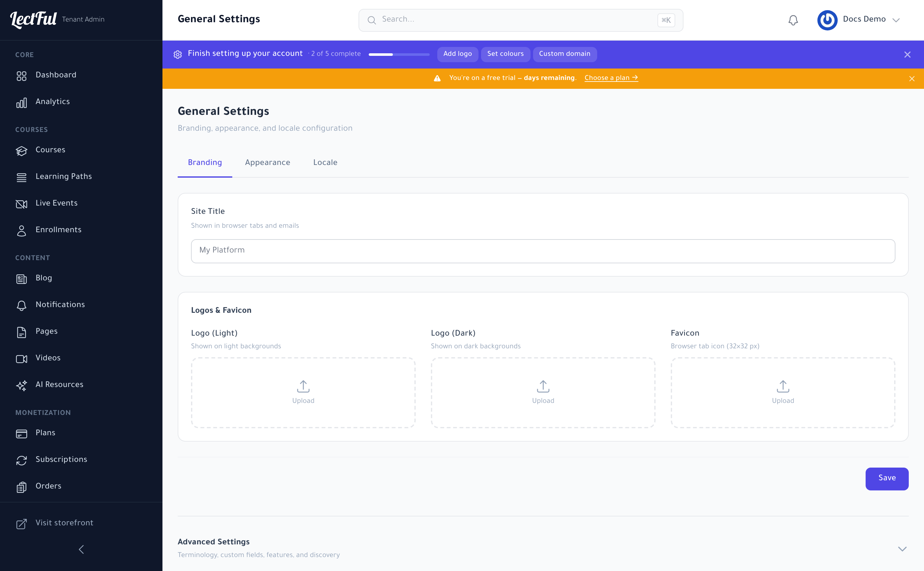Click the search magnifier icon
The image size is (924, 571).
point(372,20)
